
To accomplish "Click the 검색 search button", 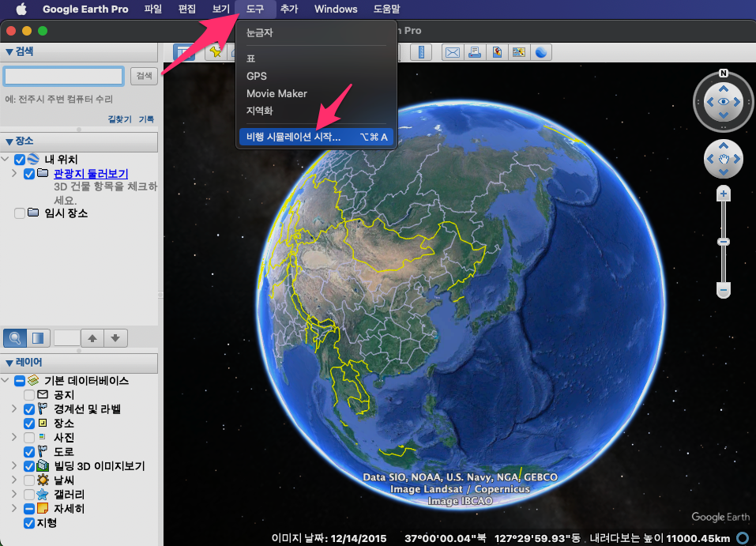I will [144, 76].
